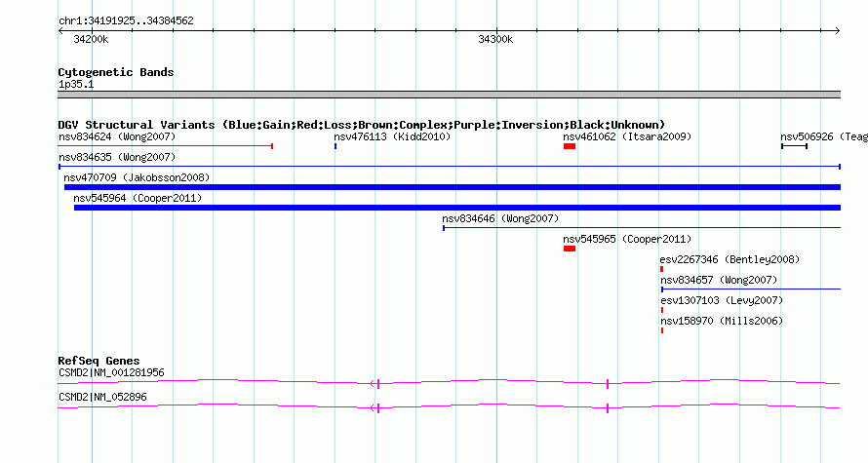Viewport: 868px width, 463px height.
Task: Click the nsv834657 (Wong2007) blue line
Action: tap(751, 289)
